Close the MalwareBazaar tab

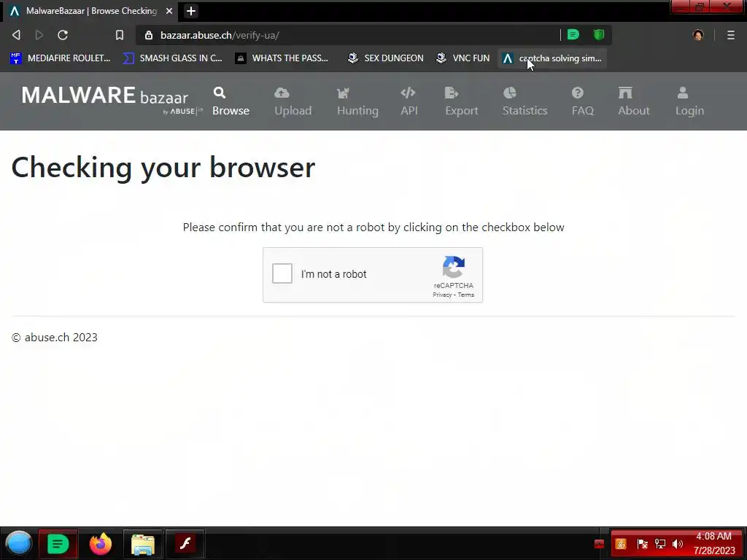(169, 10)
